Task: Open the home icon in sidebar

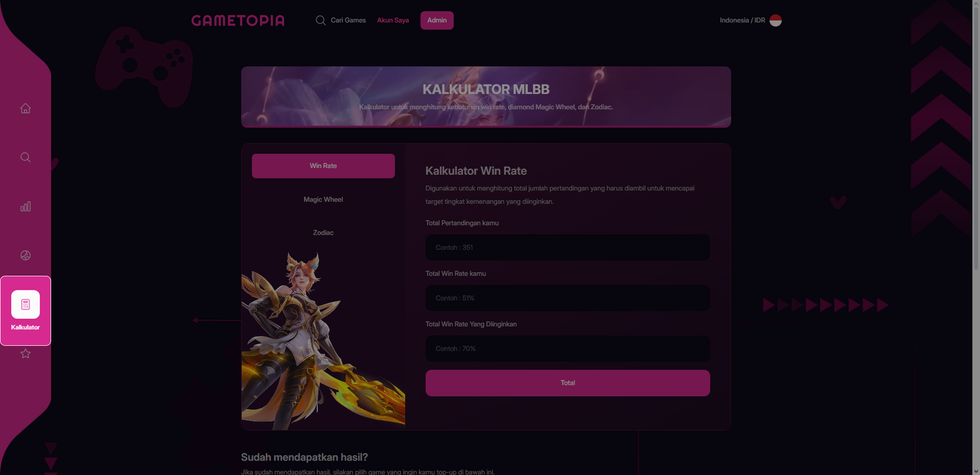Action: tap(26, 108)
